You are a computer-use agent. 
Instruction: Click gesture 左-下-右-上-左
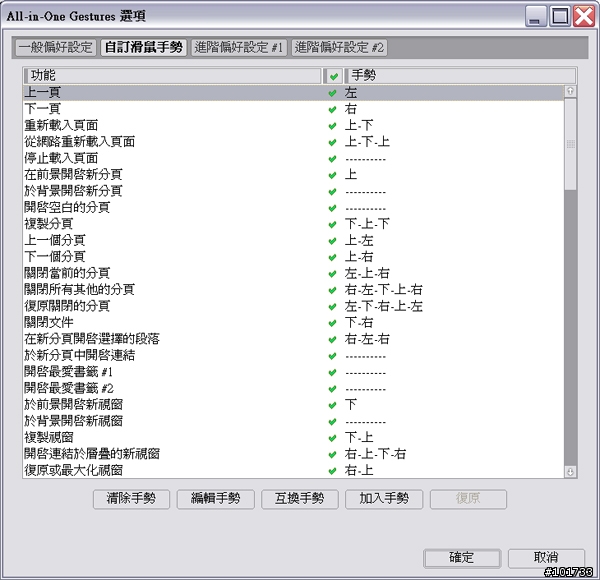(x=383, y=306)
